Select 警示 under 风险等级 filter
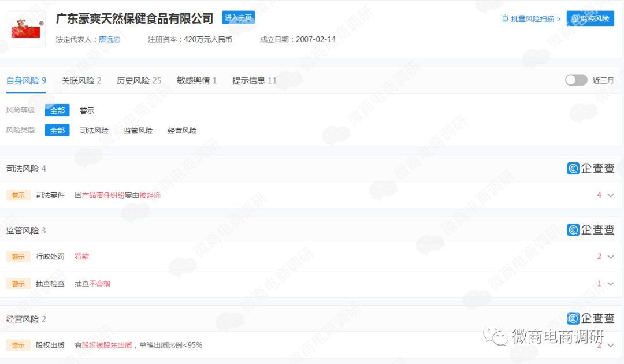This screenshot has height=364, width=624. click(x=87, y=110)
